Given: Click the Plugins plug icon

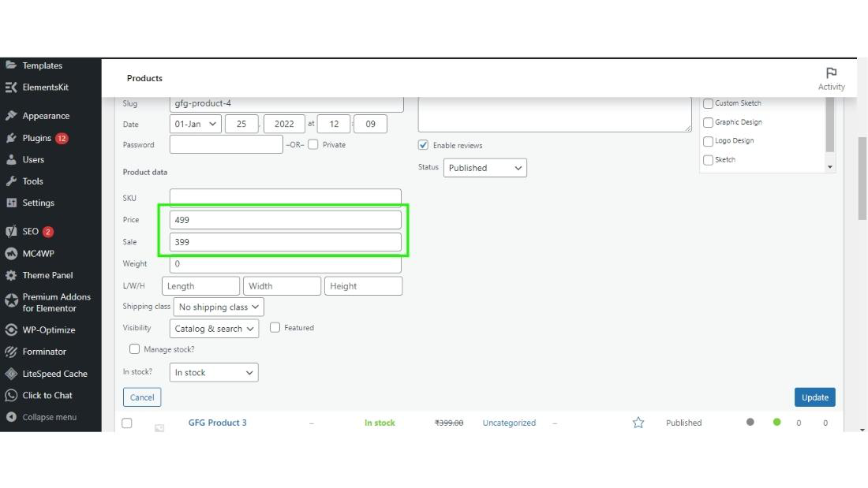Looking at the screenshot, I should [x=11, y=138].
